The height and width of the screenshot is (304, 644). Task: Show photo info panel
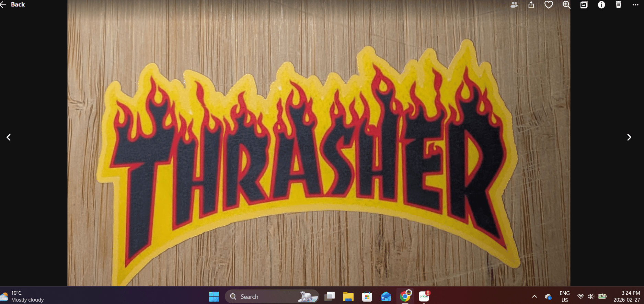pyautogui.click(x=601, y=5)
